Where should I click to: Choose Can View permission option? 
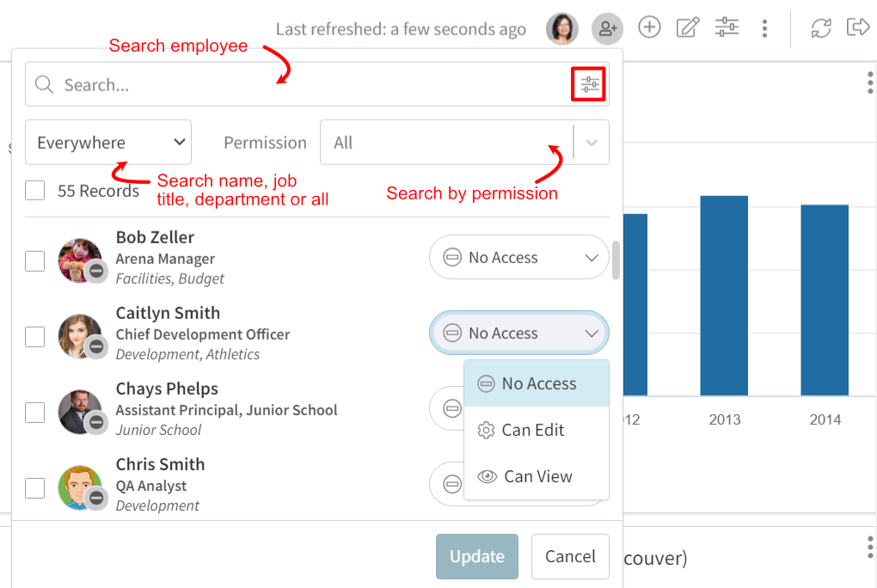(x=537, y=476)
